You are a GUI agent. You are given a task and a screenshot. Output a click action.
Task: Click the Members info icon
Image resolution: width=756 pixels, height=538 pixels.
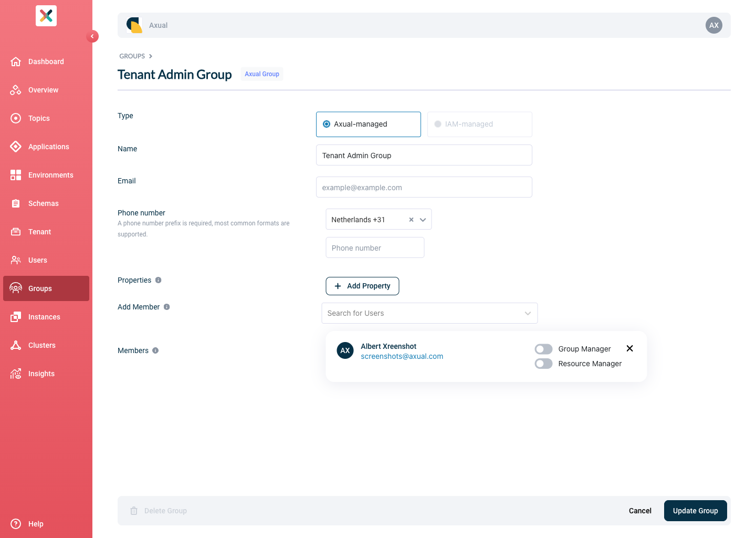155,350
